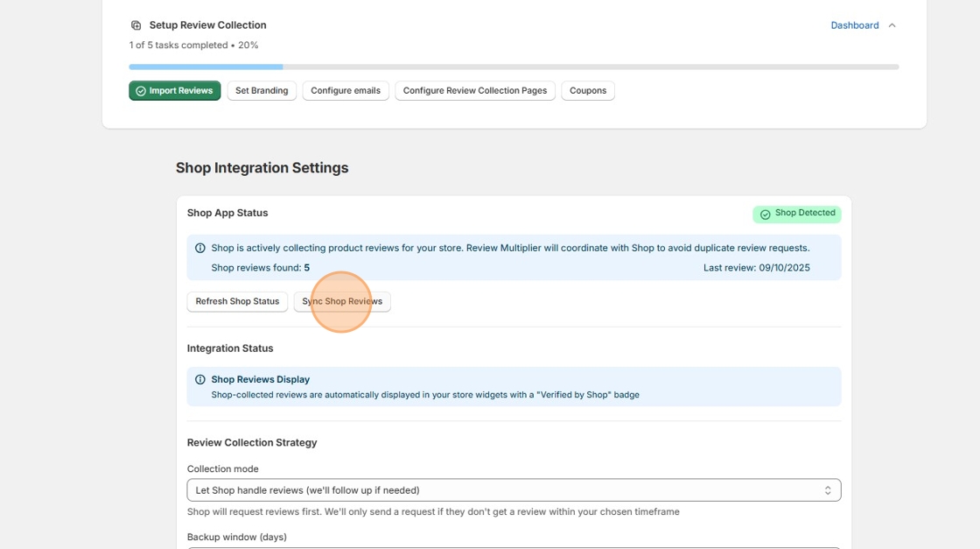Screen dimensions: 980x549
Task: Click the Import Reviews checkmark icon
Action: tap(141, 91)
